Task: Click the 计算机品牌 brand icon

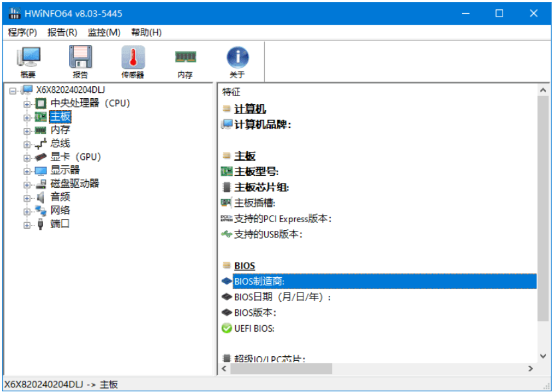Action: tap(228, 123)
